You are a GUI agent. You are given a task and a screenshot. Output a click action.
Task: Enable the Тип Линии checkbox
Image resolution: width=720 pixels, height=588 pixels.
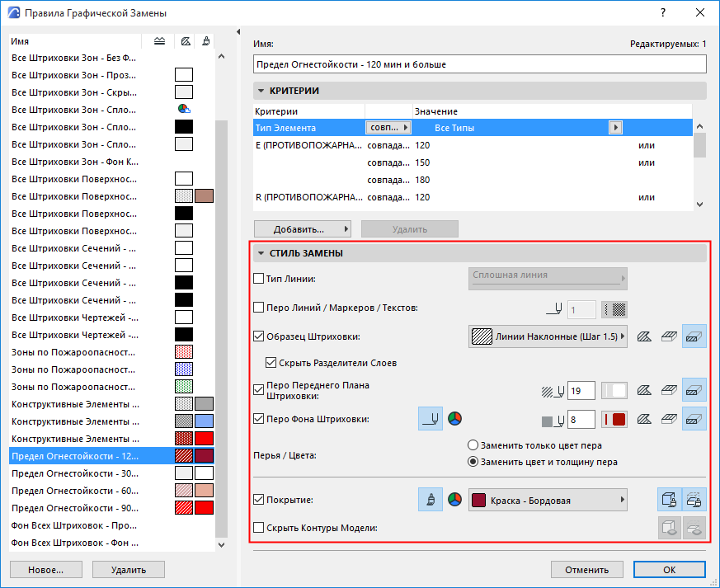[x=258, y=279]
